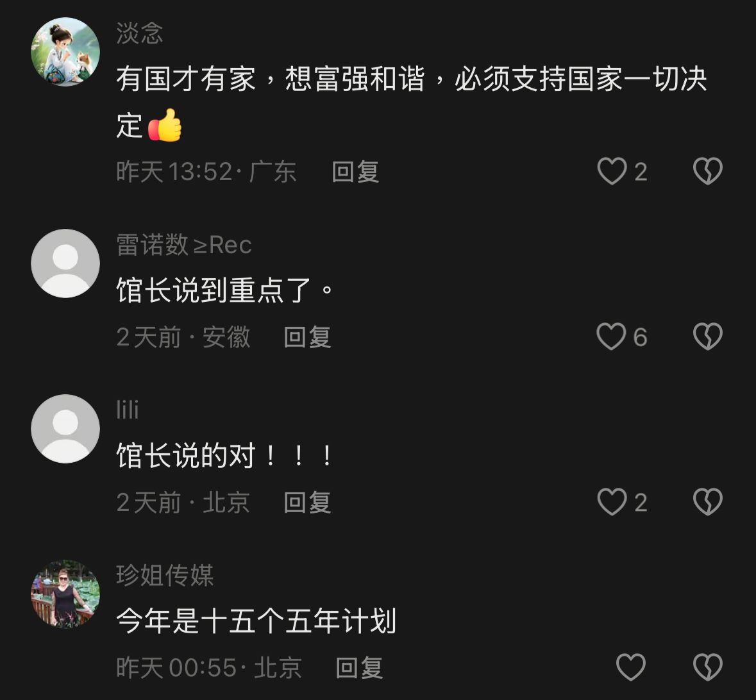This screenshot has height=700, width=756.
Task: Open the username 淡念
Action: (140, 33)
